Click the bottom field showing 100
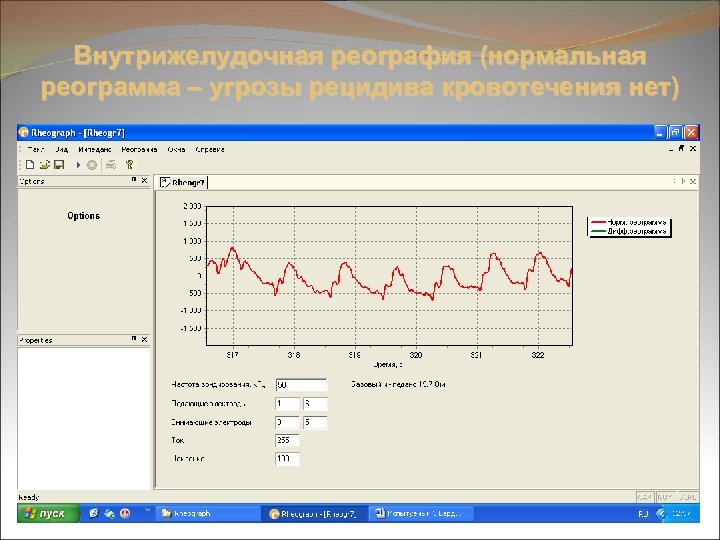The image size is (720, 540). click(287, 458)
